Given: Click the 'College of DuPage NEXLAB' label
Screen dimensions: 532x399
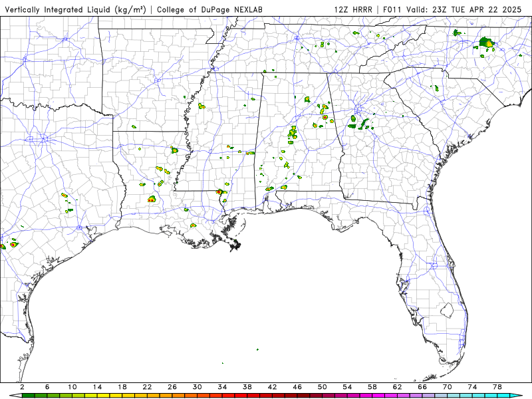Looking at the screenshot, I should [x=209, y=10].
